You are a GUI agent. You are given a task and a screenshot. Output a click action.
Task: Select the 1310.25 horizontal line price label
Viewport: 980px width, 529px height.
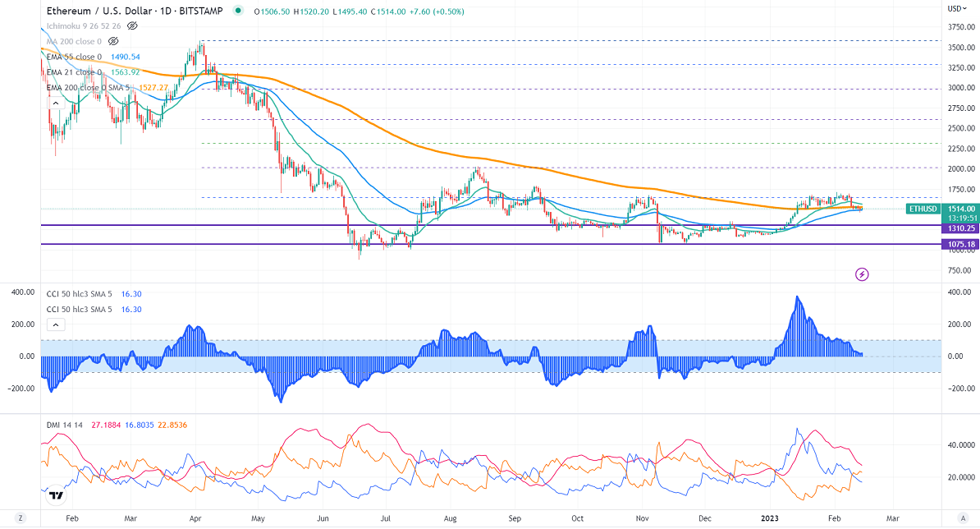tap(938, 228)
